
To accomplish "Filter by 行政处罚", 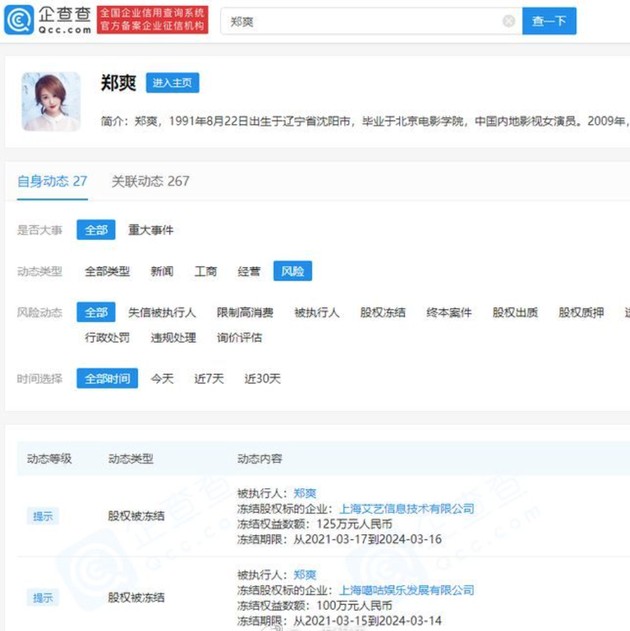I will pos(107,338).
